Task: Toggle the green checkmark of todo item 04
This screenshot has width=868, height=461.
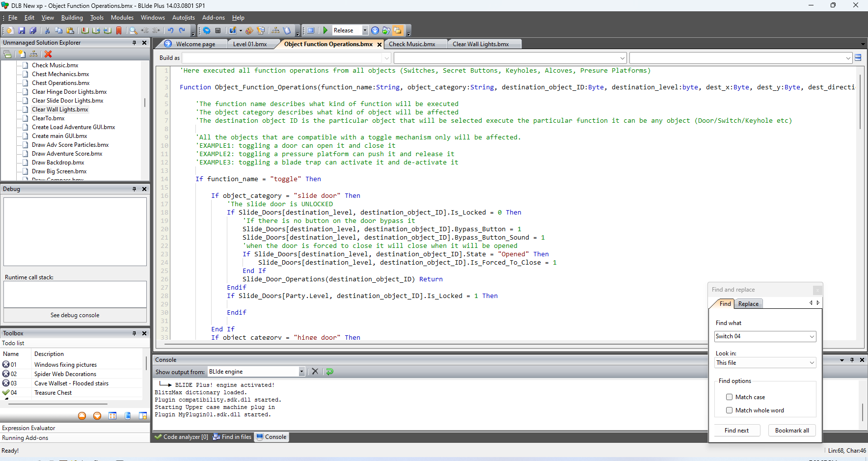Action: 6,392
